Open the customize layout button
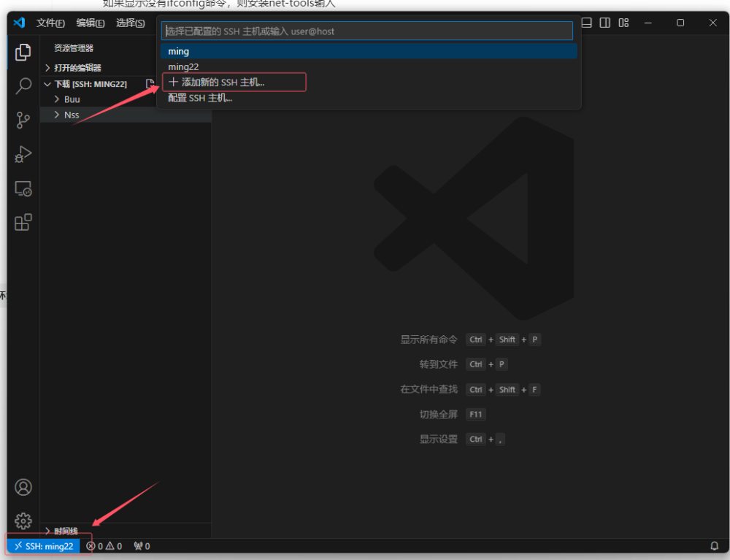Viewport: 730px width, 560px height. (x=623, y=23)
